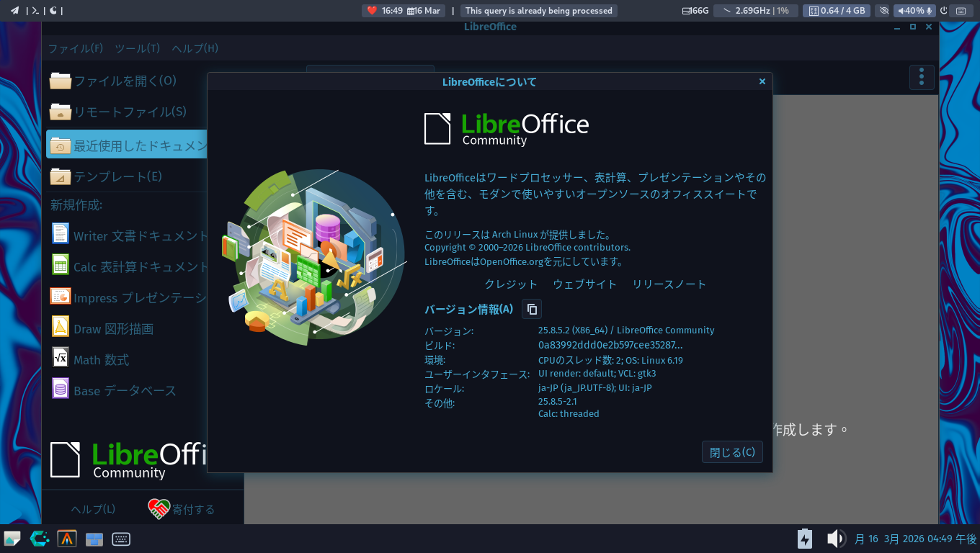Open the ファイル(F) menu
The image size is (980, 553).
click(76, 48)
